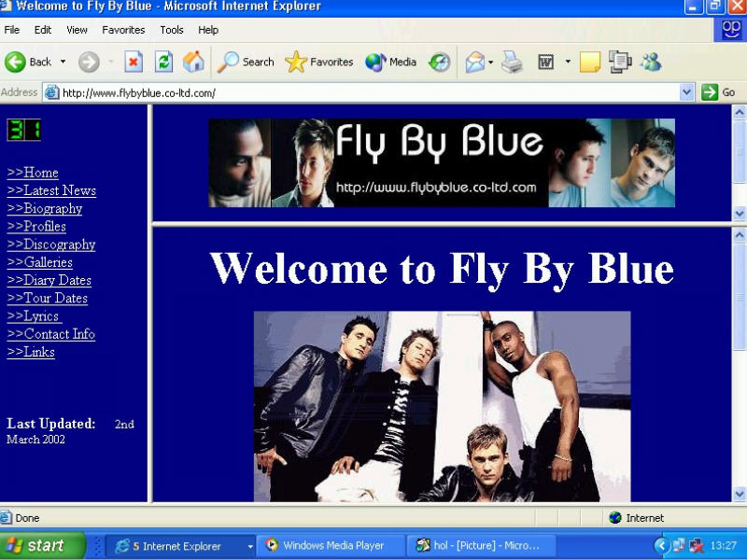Click the grayed Forward arrow button
The width and height of the screenshot is (747, 560).
click(x=89, y=62)
